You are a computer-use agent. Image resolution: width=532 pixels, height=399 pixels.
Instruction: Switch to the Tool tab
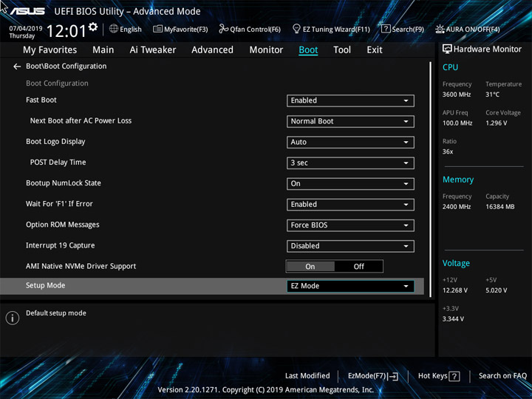pos(342,50)
